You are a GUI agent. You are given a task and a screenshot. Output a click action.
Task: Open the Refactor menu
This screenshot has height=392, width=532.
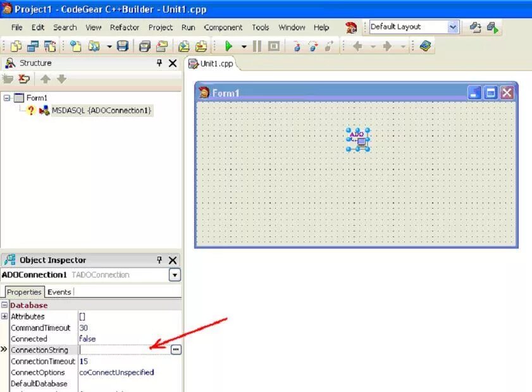pos(125,27)
